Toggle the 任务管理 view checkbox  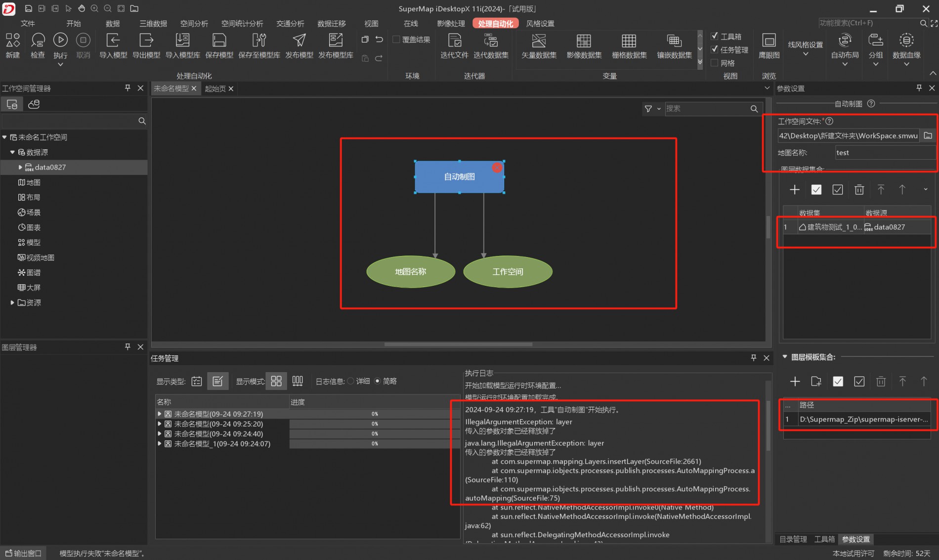tap(714, 49)
